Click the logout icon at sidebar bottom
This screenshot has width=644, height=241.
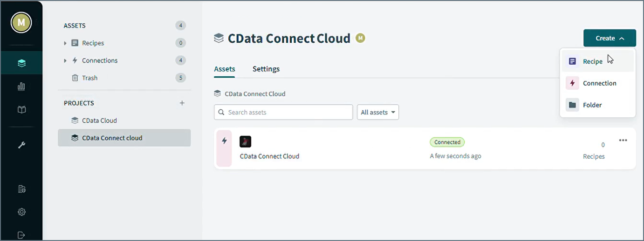[21, 235]
